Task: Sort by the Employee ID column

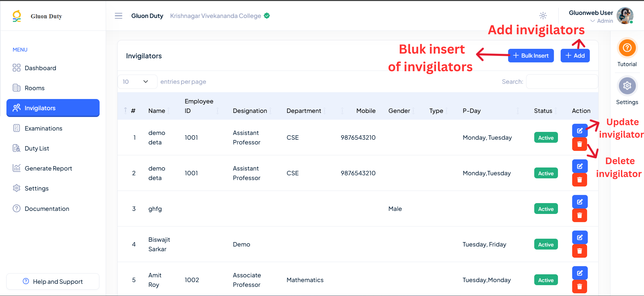Action: tap(199, 106)
